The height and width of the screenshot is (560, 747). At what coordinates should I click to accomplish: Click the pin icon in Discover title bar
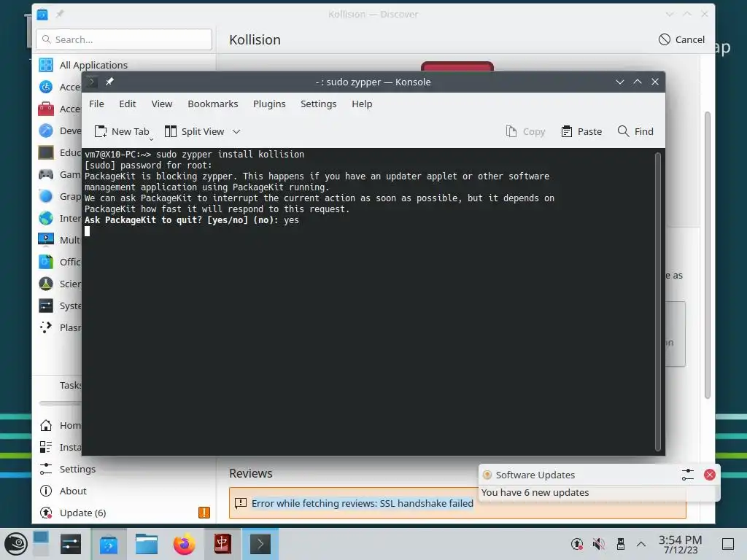(60, 14)
